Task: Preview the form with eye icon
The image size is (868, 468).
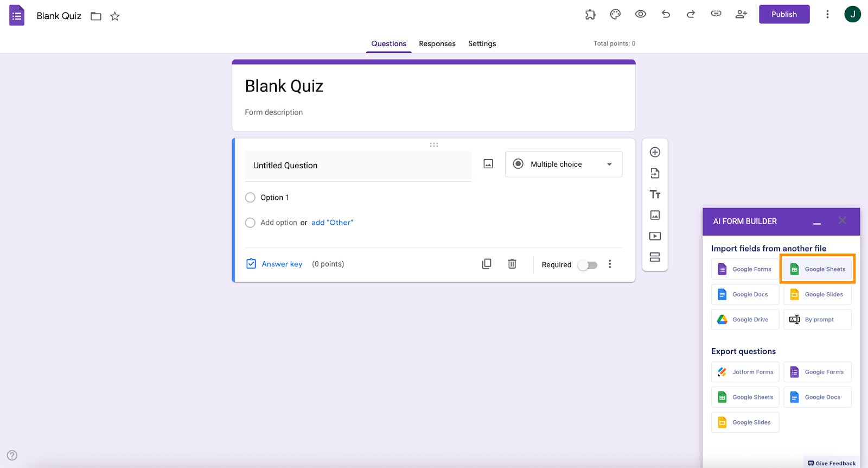Action: click(641, 14)
